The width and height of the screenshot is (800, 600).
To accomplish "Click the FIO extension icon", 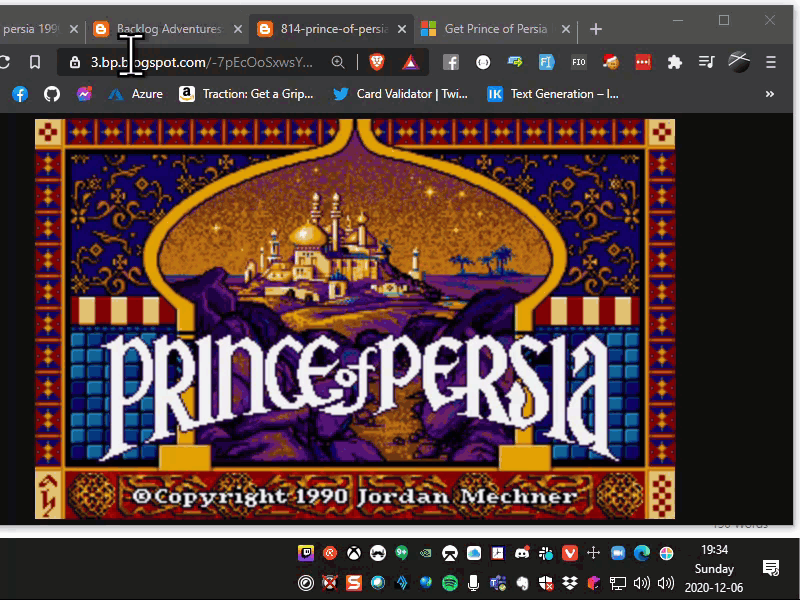I will coord(579,62).
